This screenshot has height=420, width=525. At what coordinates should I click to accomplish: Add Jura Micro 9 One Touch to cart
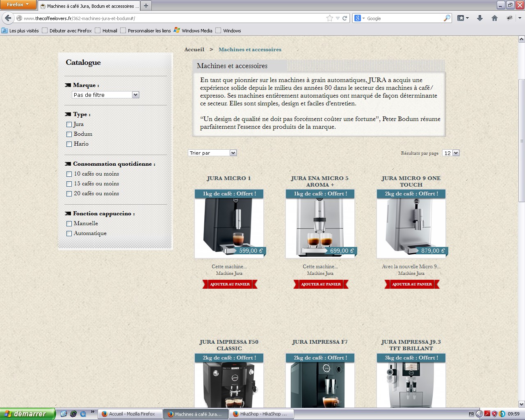[x=412, y=284]
